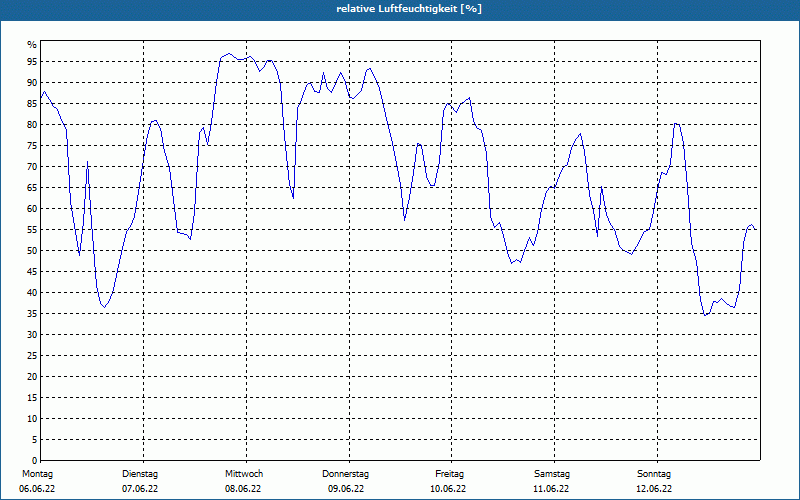800x500 pixels.
Task: Select the date '06.06.22'
Action: 37,489
